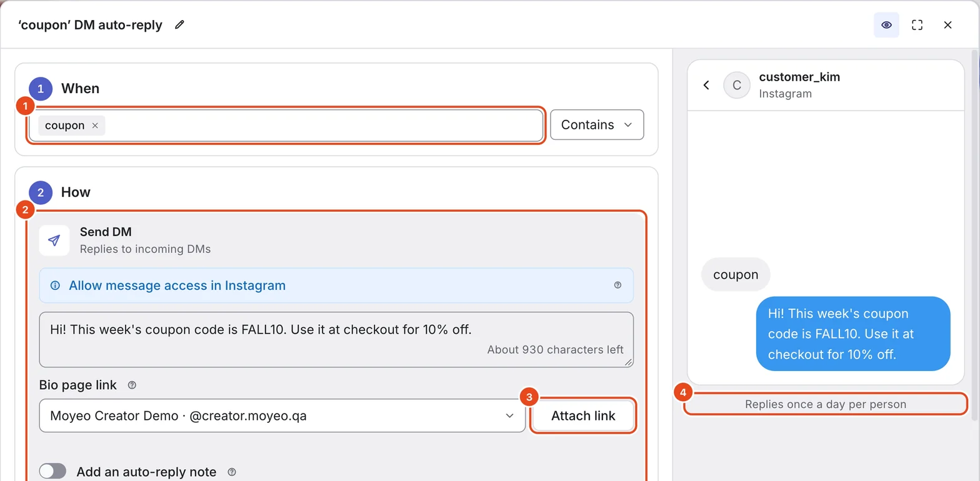Click the blue FALL10 reply bubble
This screenshot has height=481, width=980.
(x=853, y=334)
